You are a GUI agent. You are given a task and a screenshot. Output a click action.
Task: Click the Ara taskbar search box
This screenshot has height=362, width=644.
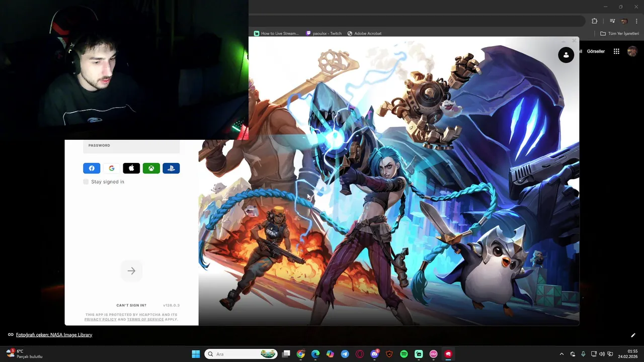[x=240, y=354]
